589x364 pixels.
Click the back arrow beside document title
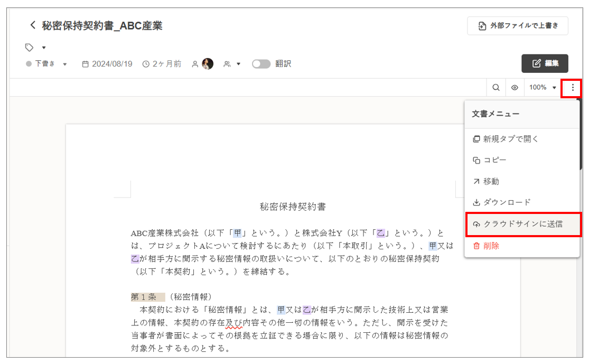(33, 25)
